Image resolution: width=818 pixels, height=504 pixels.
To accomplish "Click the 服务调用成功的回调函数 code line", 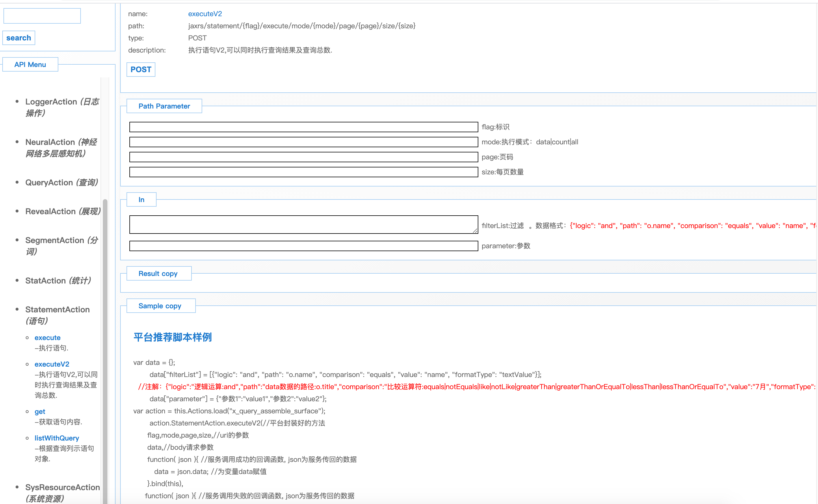I will coord(252,459).
